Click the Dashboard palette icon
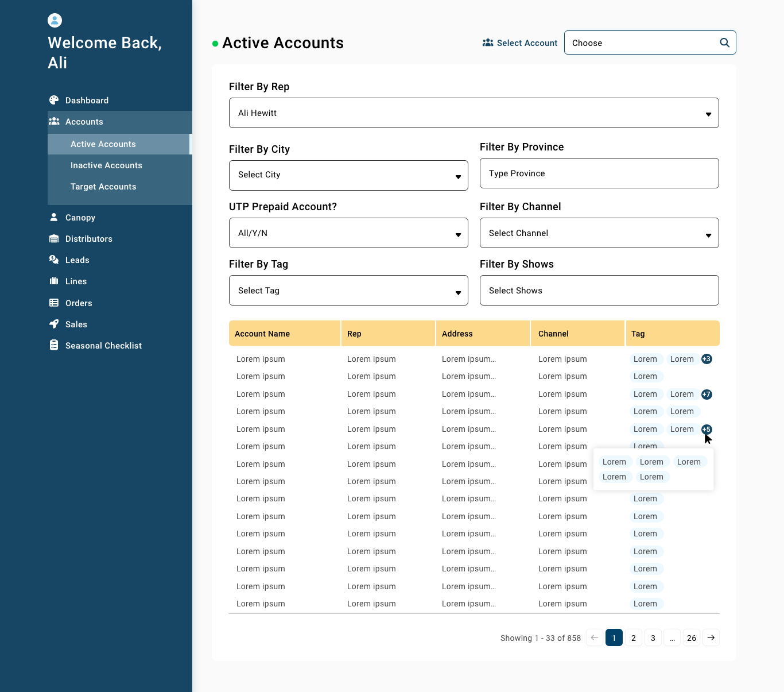Screen dimensions: 784x692 pos(54,100)
